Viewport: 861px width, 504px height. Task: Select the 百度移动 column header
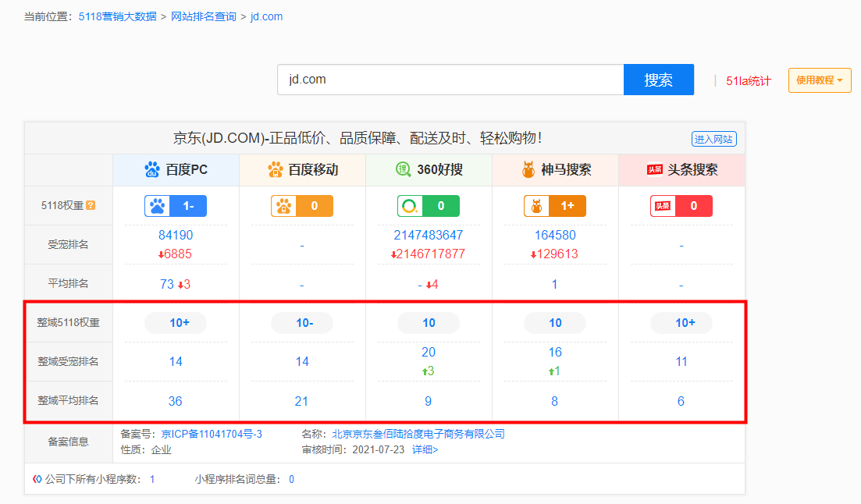coord(302,169)
